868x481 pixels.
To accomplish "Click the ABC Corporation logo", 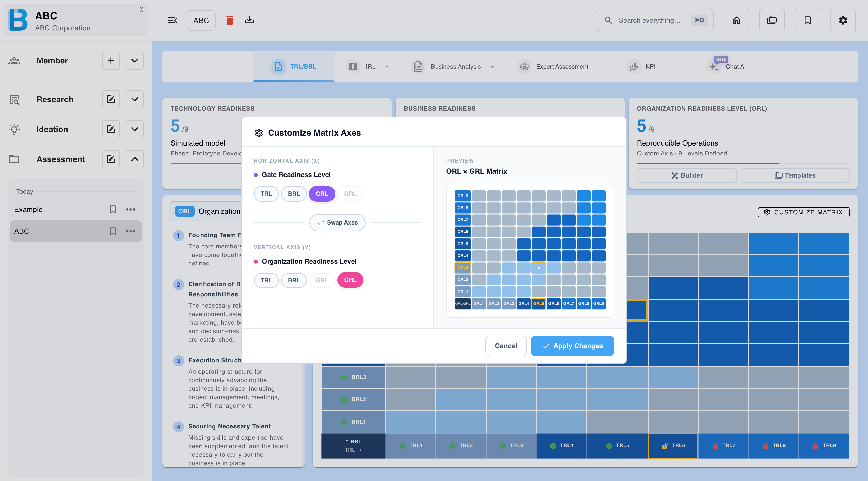I will (x=18, y=20).
